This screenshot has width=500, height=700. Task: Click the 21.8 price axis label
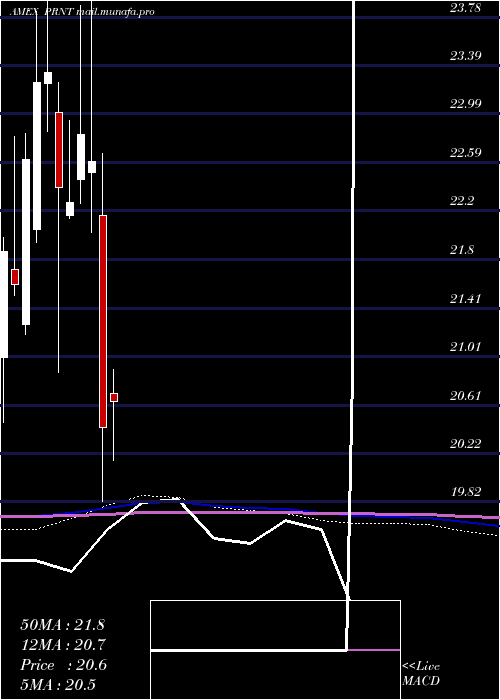(462, 250)
